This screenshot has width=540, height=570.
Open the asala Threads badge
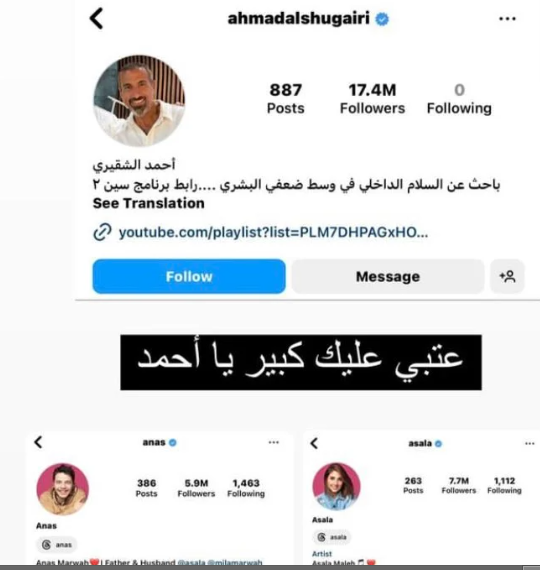tap(332, 537)
